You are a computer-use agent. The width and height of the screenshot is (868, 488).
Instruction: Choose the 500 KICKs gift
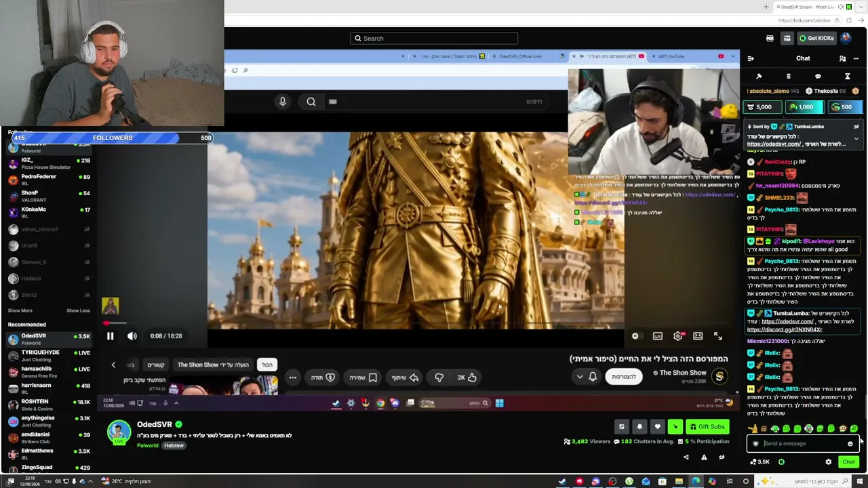point(845,107)
